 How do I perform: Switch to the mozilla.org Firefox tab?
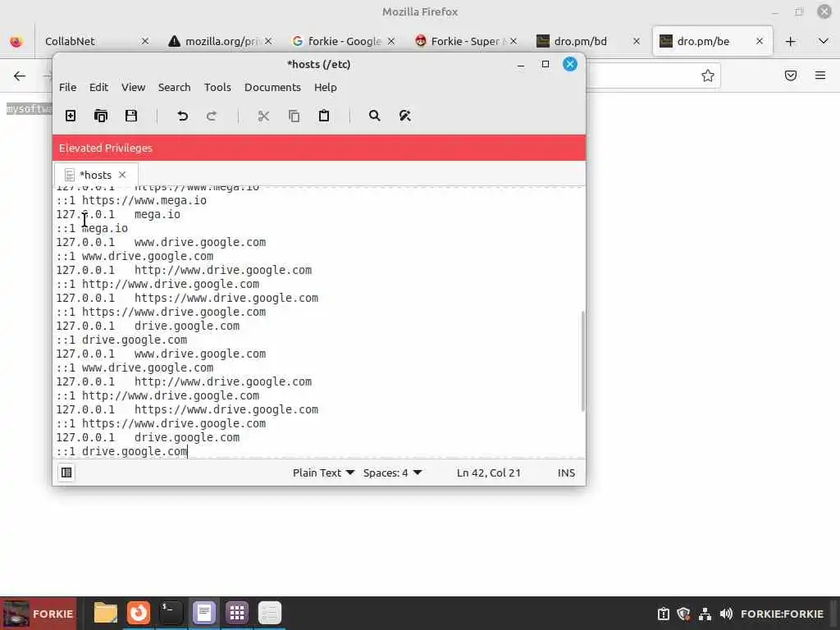(220, 41)
